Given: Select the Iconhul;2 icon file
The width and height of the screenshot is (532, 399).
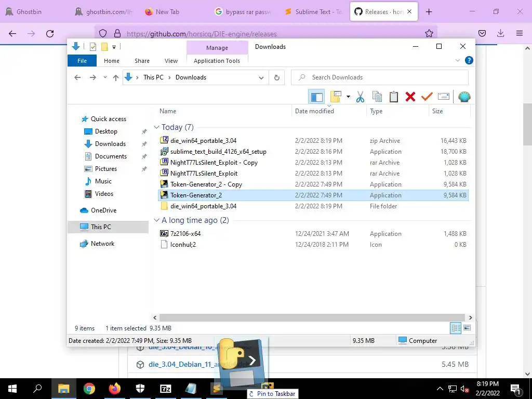Looking at the screenshot, I should [x=313, y=244].
